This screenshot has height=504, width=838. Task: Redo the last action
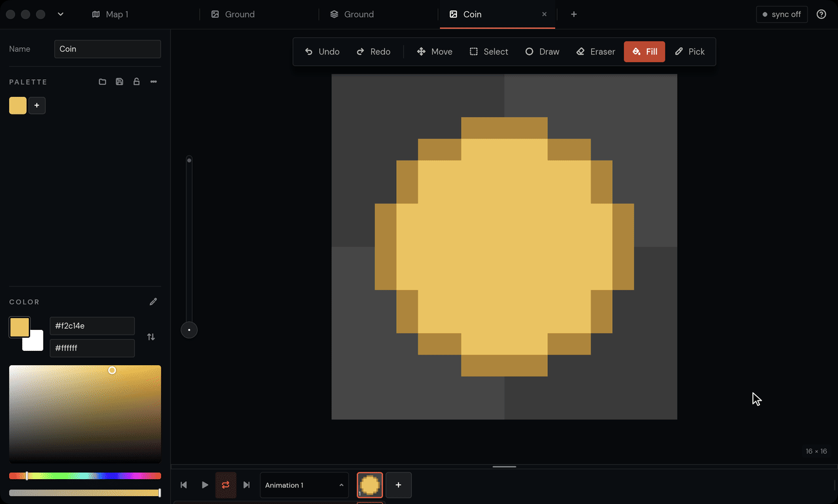(373, 52)
